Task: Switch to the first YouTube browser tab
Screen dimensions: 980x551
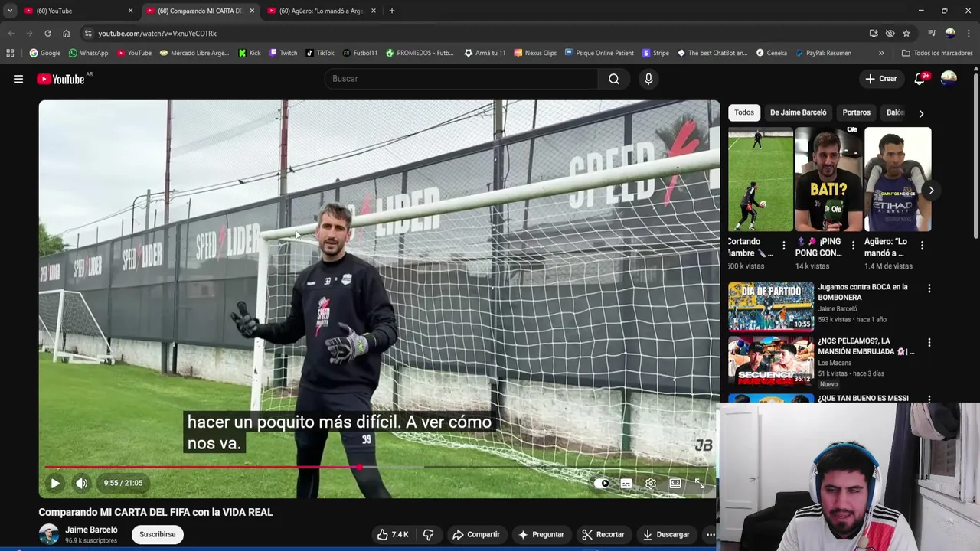Action: (x=77, y=11)
